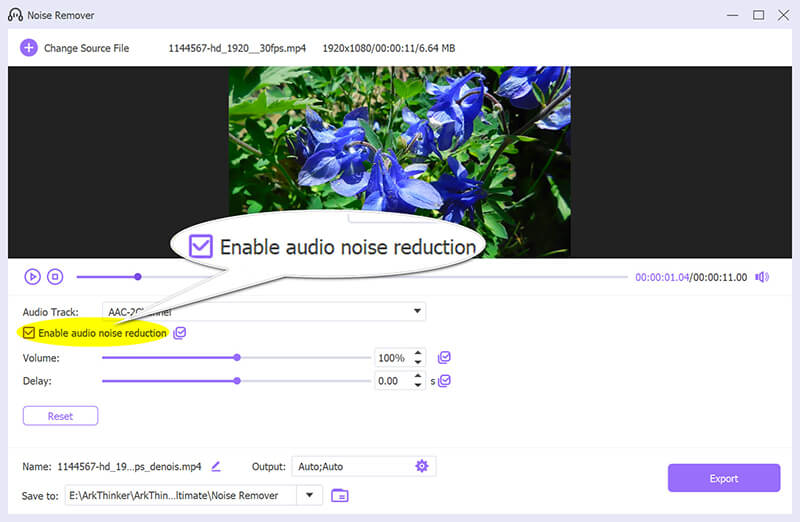Open the save folder browse icon
This screenshot has width=800, height=522.
[340, 495]
